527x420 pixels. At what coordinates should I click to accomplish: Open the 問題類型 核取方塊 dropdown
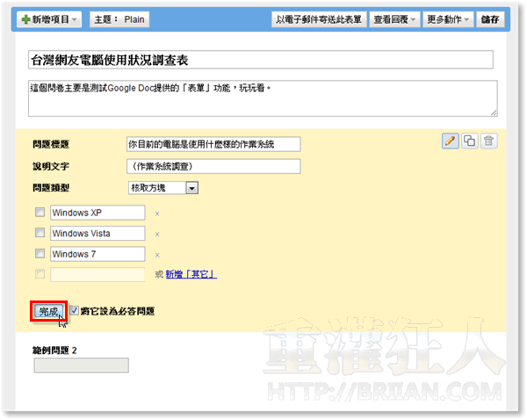click(163, 188)
